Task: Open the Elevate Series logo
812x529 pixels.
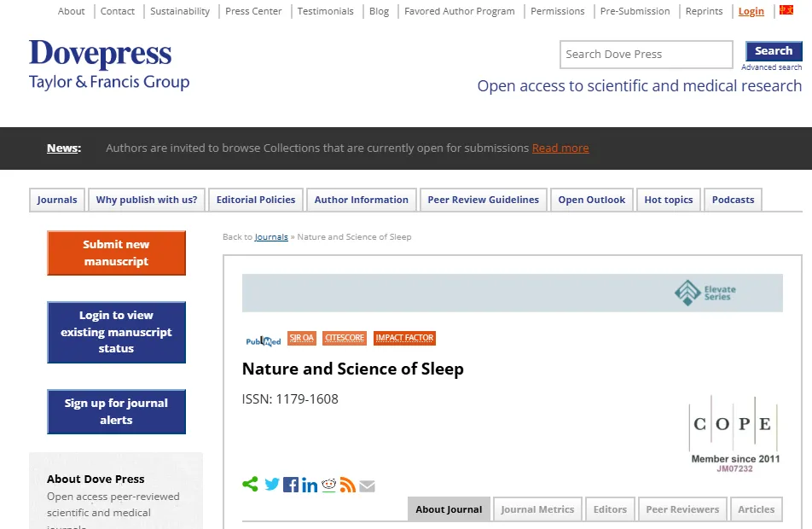Action: coord(705,293)
